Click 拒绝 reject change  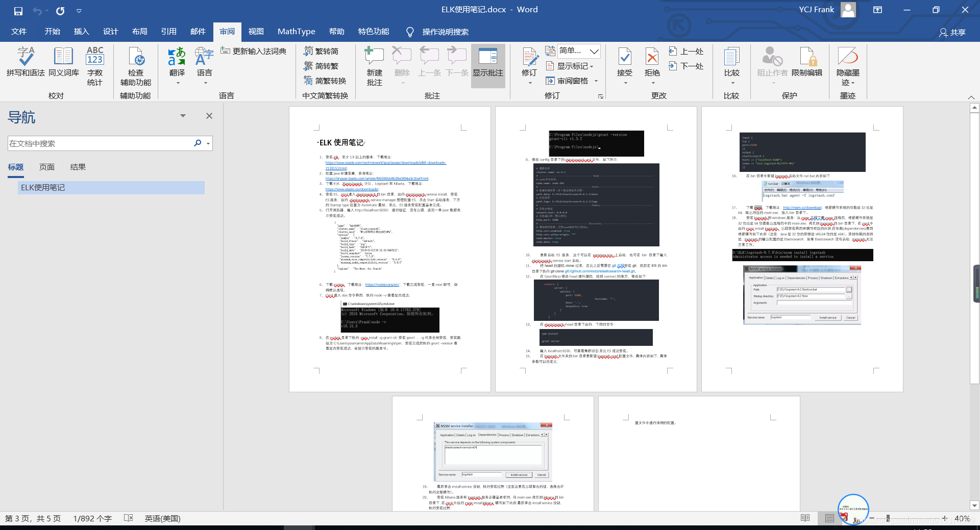click(652, 65)
